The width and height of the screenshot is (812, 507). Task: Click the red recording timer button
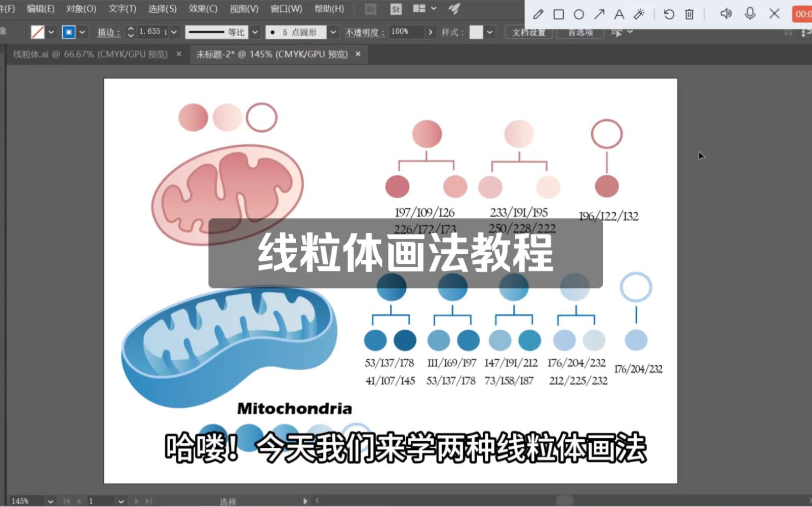(x=802, y=14)
